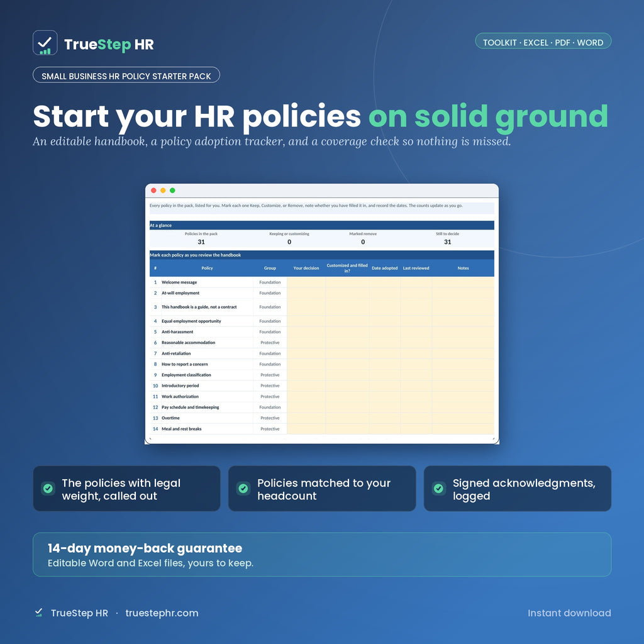
Task: Click the 'Policy' column header
Action: (207, 268)
